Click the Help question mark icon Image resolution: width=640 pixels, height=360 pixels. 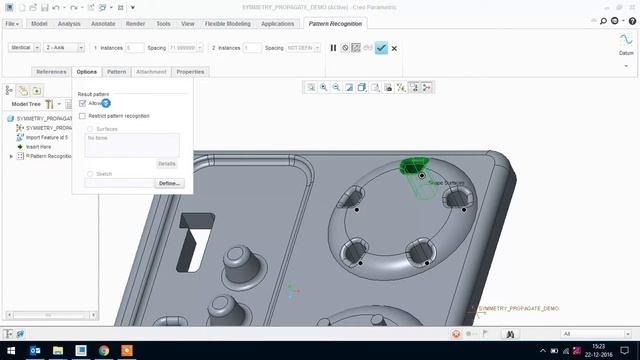point(632,21)
